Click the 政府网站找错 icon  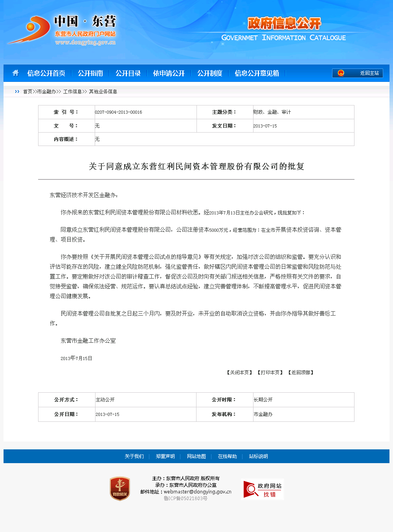[263, 490]
